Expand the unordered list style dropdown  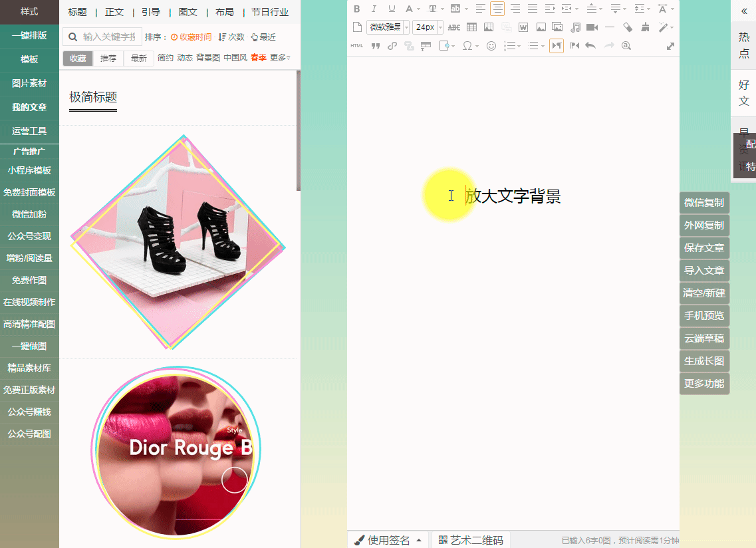tap(543, 46)
